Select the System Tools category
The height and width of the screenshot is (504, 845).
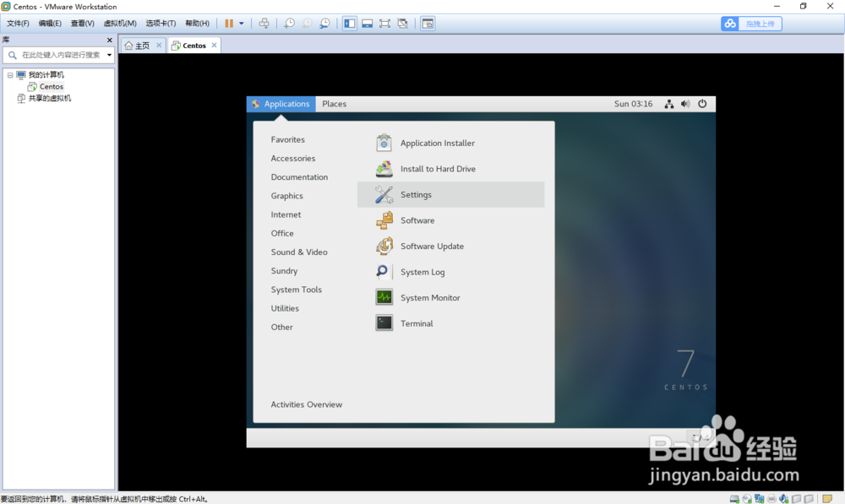point(296,290)
